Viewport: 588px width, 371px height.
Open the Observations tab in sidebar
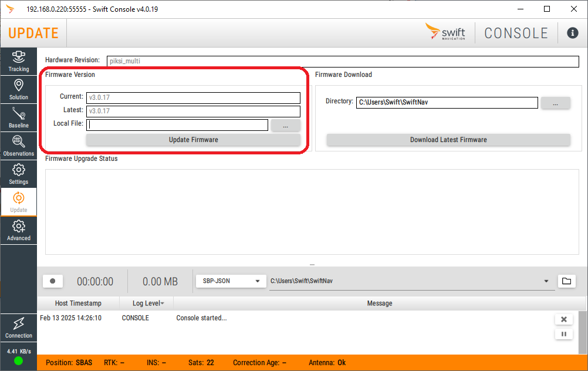click(18, 146)
